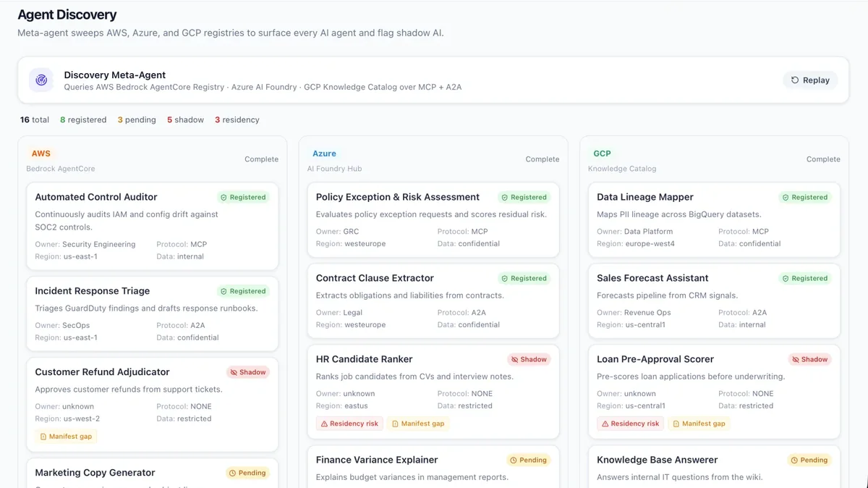Click Manifest gap tag on Loan Pre-Approval Scorer
The image size is (868, 488).
tap(699, 424)
